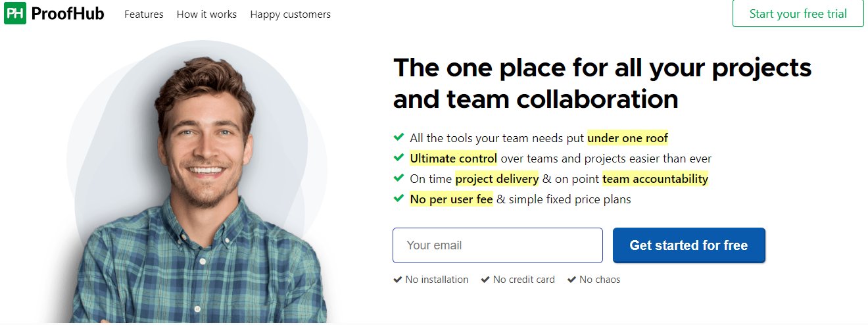The width and height of the screenshot is (868, 325).
Task: Click green checkmark beside Ultimate control line
Action: click(398, 158)
